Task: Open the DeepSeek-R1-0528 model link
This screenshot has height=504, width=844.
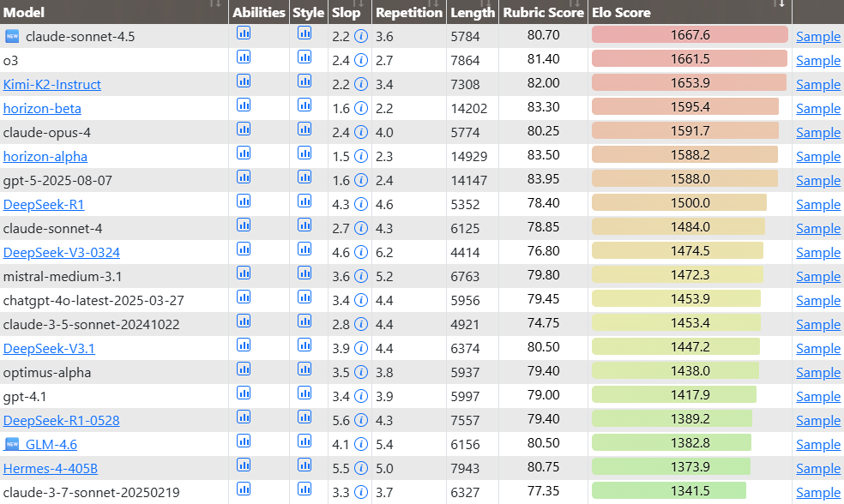Action: point(62,421)
